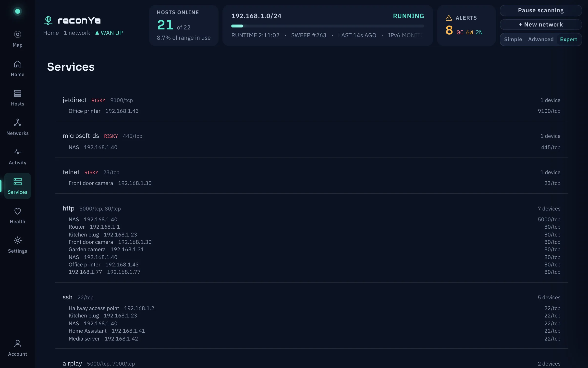
Task: Select Garden camera 192.168.1.31
Action: click(314, 250)
